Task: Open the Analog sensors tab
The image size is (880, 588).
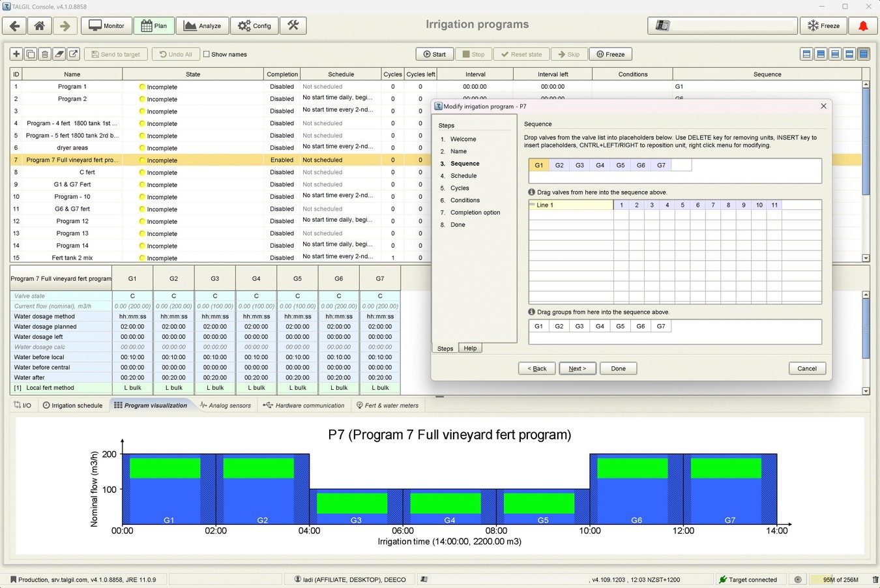Action: 225,405
